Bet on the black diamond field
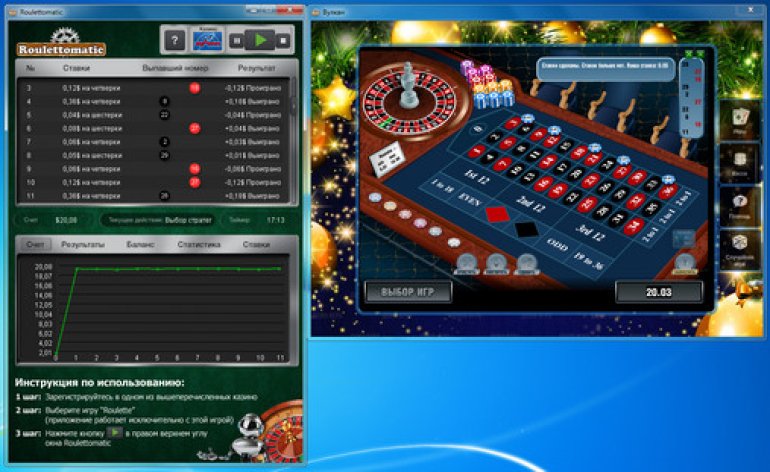The height and width of the screenshot is (472, 770). pyautogui.click(x=526, y=228)
